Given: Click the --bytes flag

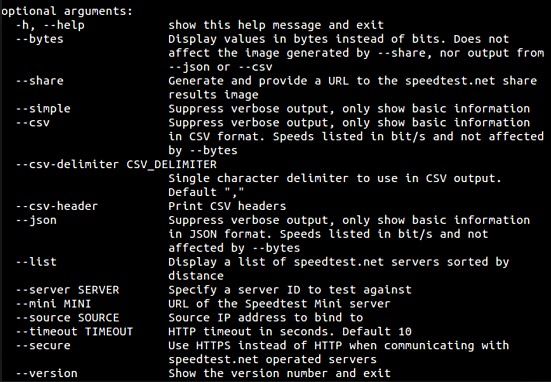Looking at the screenshot, I should click(x=40, y=39).
